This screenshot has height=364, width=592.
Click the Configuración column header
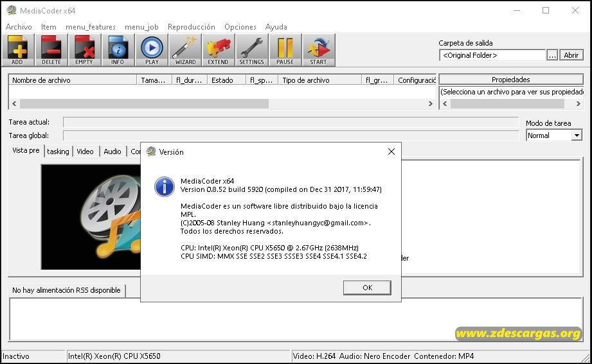[x=415, y=80]
